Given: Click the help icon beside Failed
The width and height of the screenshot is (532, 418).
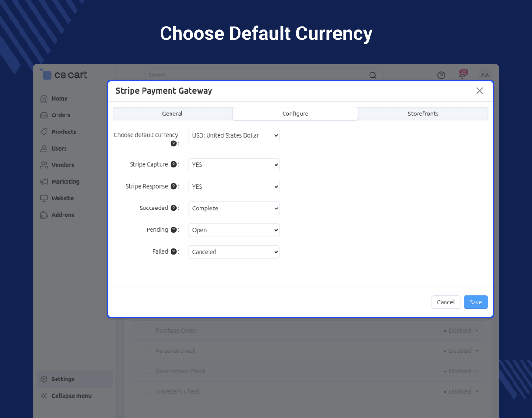Looking at the screenshot, I should (x=173, y=252).
